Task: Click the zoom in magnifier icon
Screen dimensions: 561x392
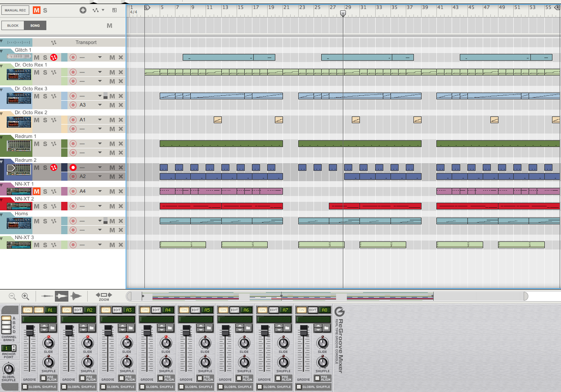Action: (x=25, y=296)
